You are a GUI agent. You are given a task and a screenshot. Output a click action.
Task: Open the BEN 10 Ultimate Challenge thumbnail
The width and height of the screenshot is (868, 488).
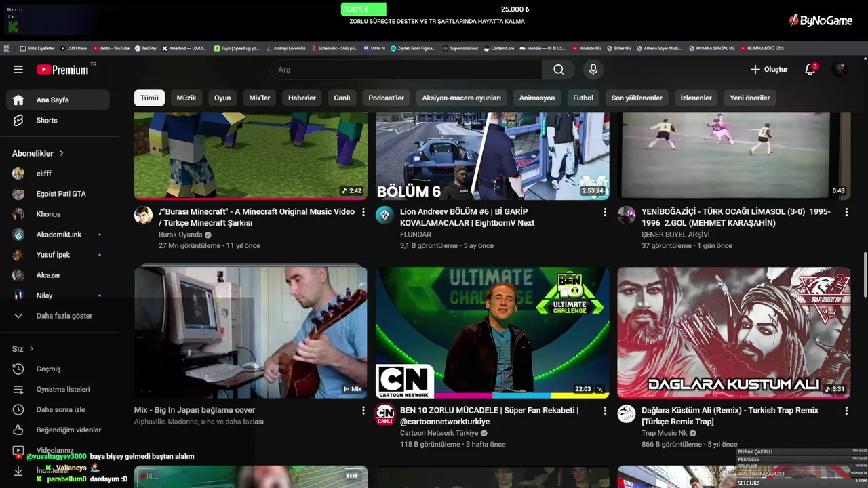pyautogui.click(x=492, y=332)
